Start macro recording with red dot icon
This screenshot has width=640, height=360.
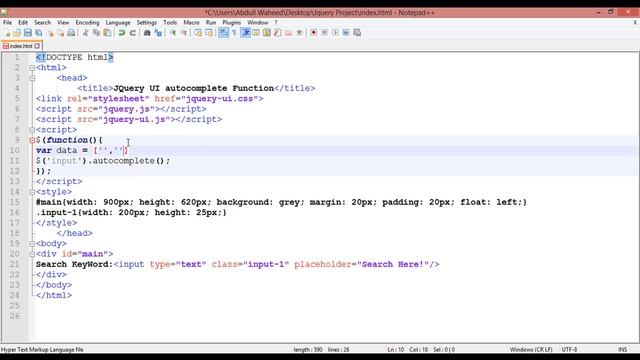pyautogui.click(x=313, y=33)
